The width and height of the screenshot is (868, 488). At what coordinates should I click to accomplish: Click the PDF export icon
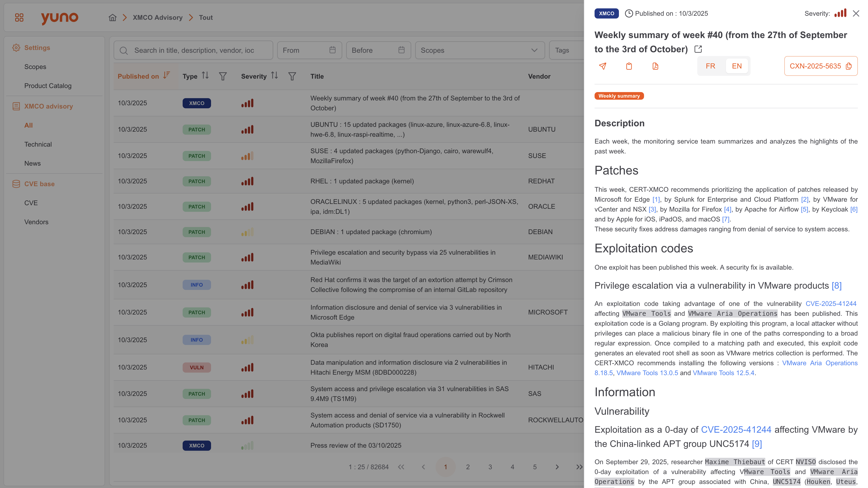click(655, 66)
